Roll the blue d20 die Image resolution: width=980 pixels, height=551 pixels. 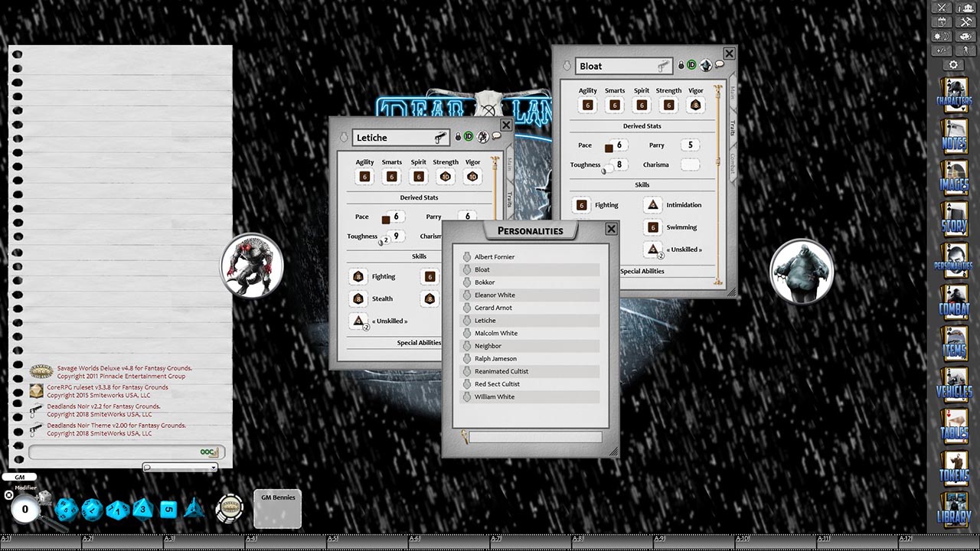(67, 509)
